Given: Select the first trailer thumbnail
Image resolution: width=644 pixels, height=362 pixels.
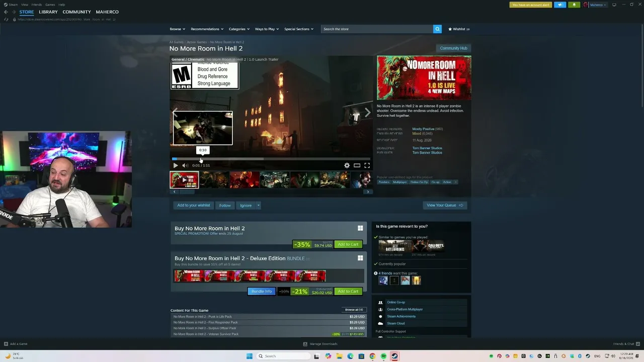Looking at the screenshot, I should 184,180.
